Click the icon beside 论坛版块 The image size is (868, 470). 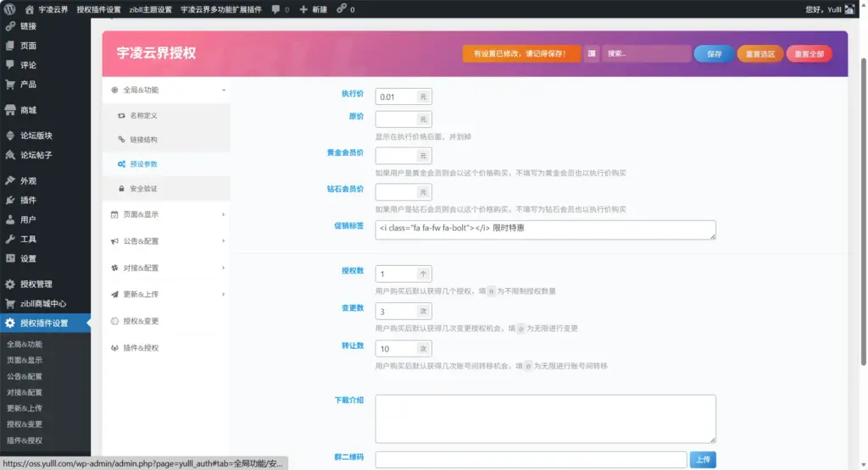[10, 135]
